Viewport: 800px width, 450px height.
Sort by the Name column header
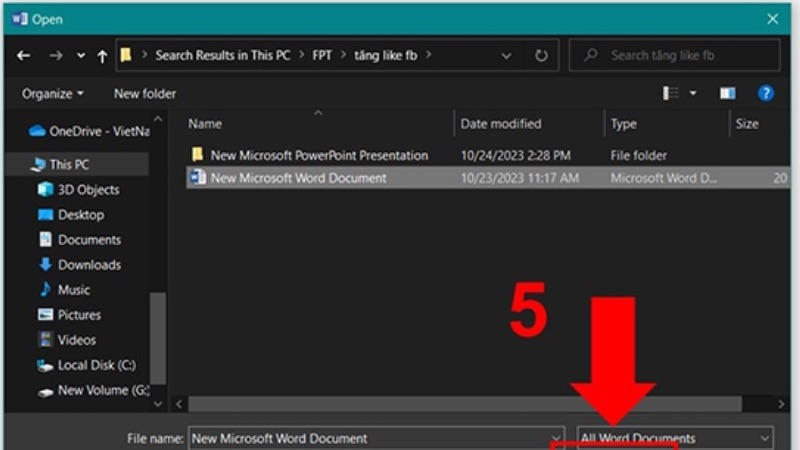pos(205,124)
